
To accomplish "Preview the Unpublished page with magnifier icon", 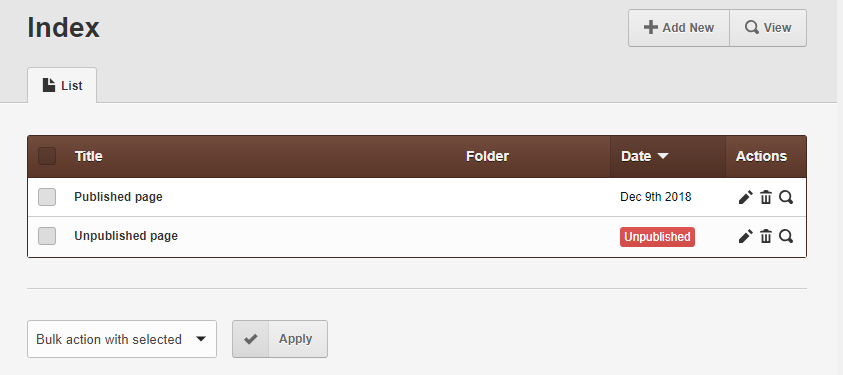I will [786, 236].
